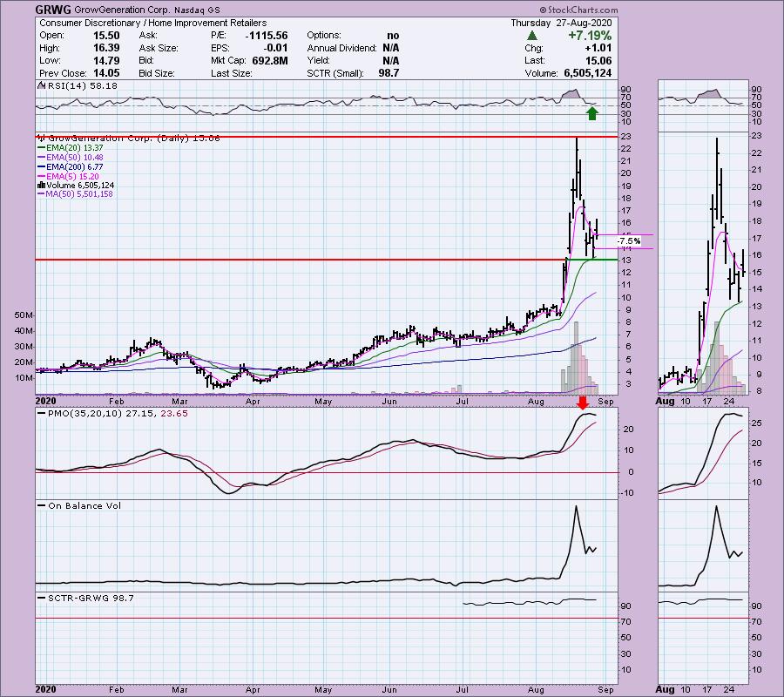Click the EMA(5) 15.20 legend entry
Viewport: 784px width, 697px height.
[x=69, y=177]
